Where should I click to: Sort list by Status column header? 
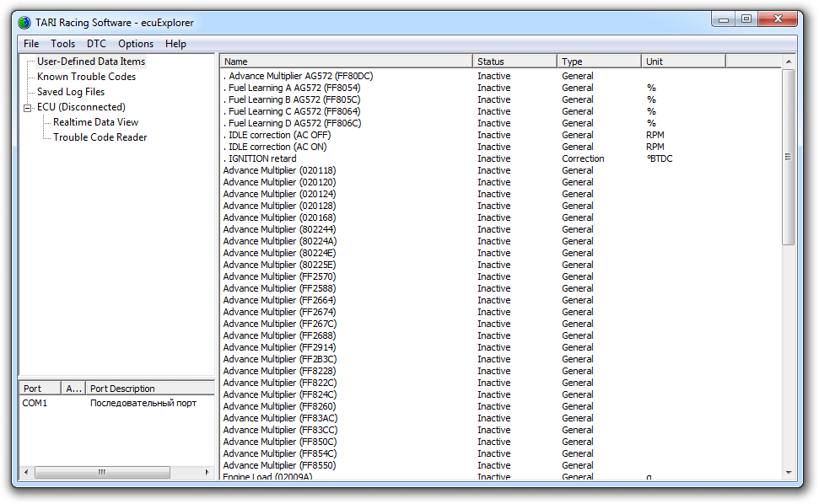(x=515, y=62)
